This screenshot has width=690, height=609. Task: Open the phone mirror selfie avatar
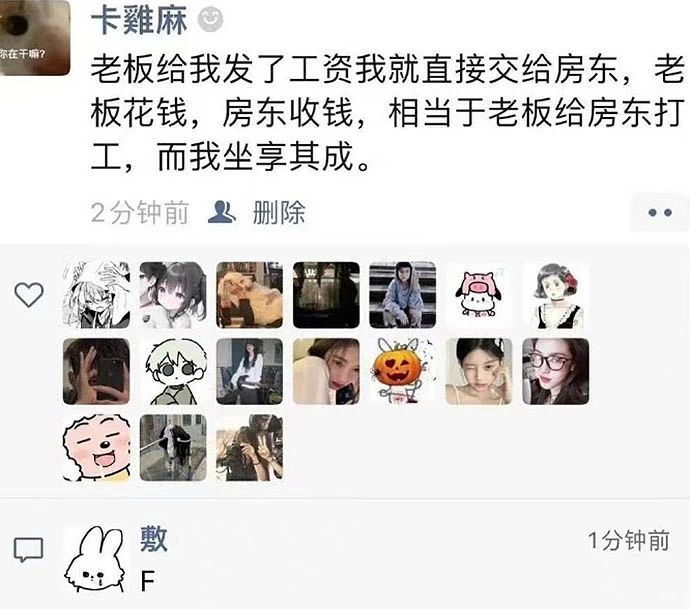pyautogui.click(x=96, y=371)
